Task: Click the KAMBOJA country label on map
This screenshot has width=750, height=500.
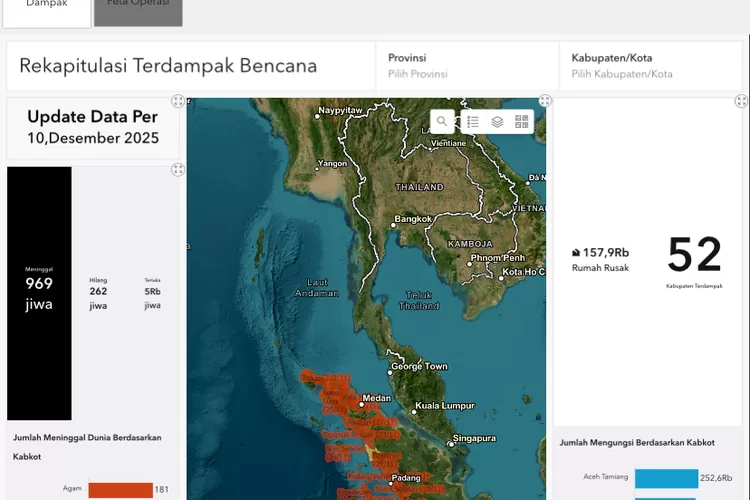Action: (470, 244)
